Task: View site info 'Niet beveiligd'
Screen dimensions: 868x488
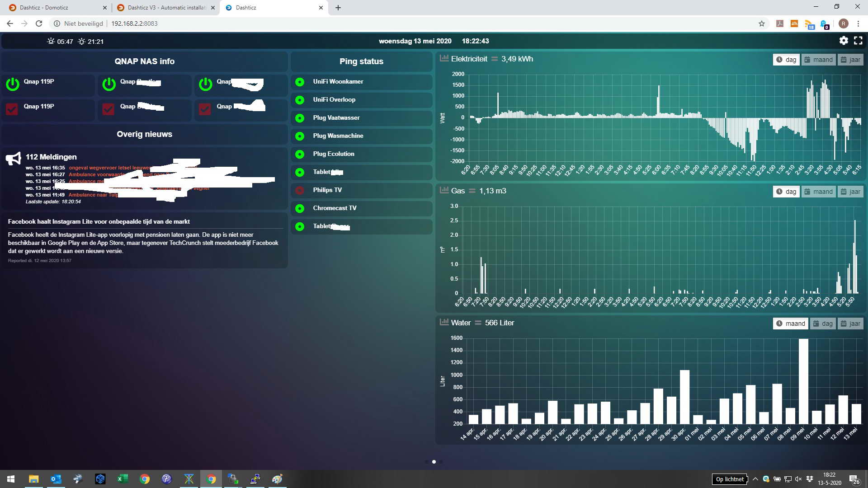Action: tap(78, 23)
